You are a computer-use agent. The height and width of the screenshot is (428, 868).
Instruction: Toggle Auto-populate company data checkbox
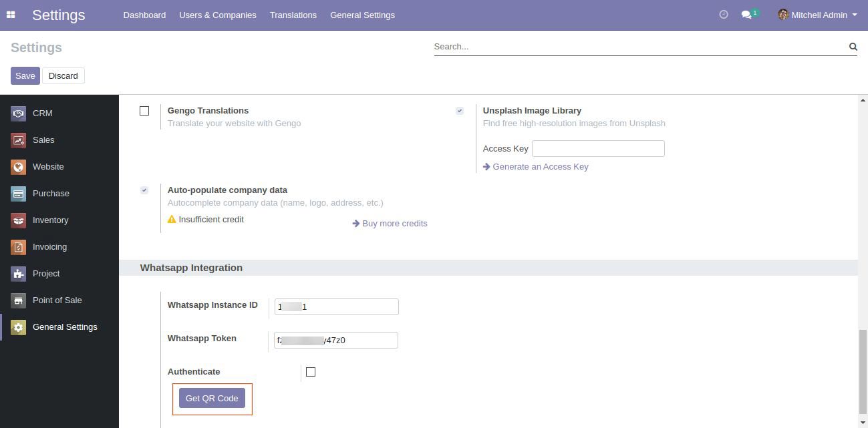click(x=144, y=190)
